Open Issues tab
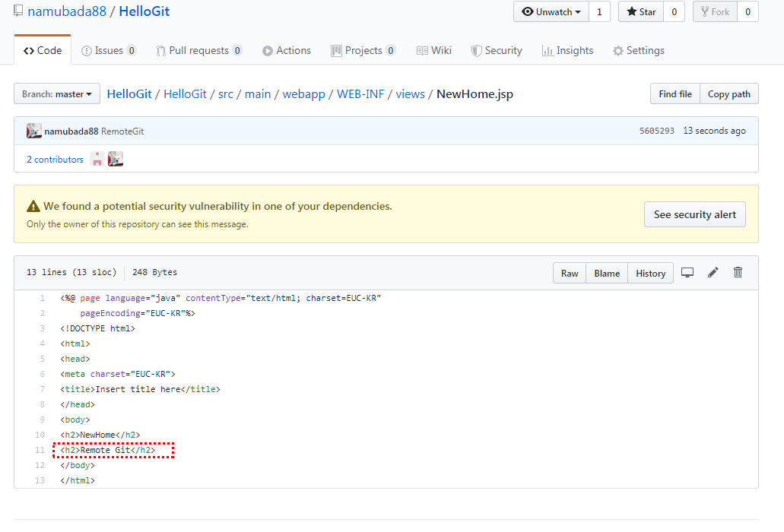 109,50
